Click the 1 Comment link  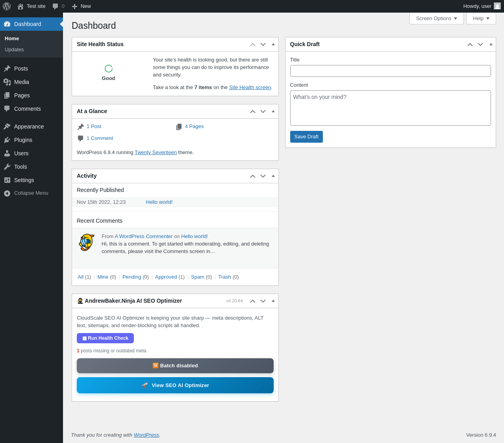100,138
